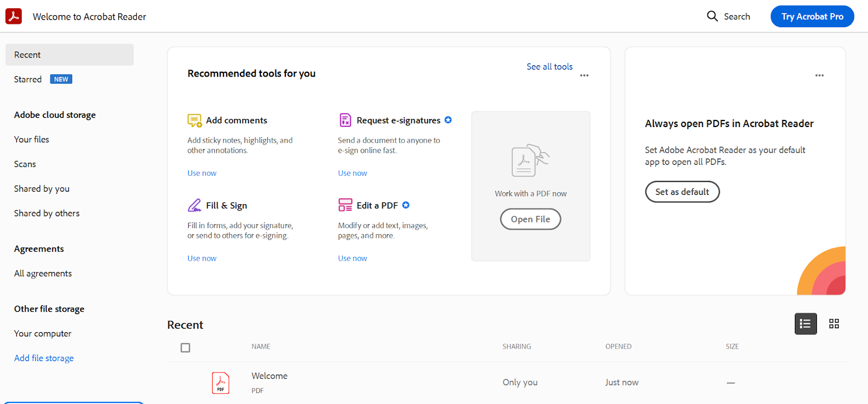Click Use now under Request e-signatures
This screenshot has height=404, width=868.
353,173
